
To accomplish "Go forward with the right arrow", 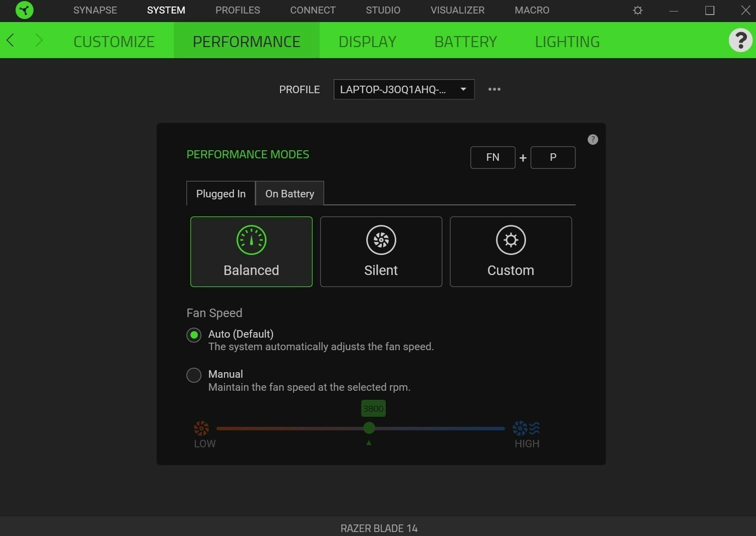I will 39,40.
